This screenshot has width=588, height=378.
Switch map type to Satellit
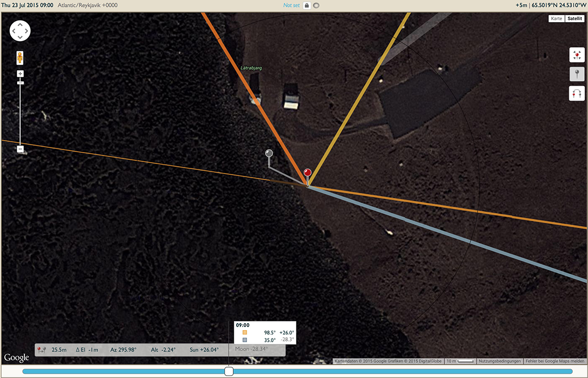tap(574, 19)
